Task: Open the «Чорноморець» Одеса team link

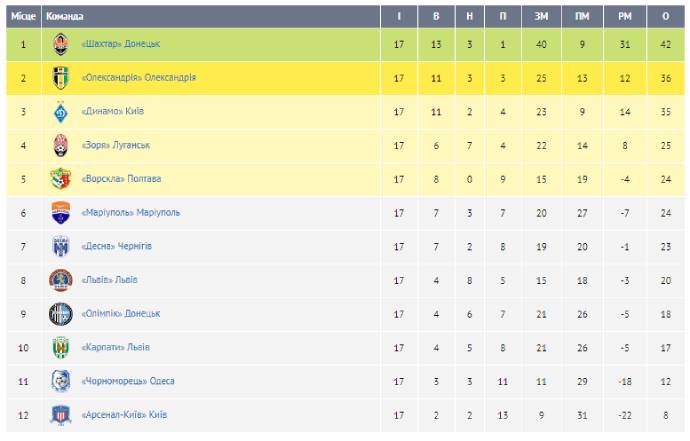Action: click(127, 380)
